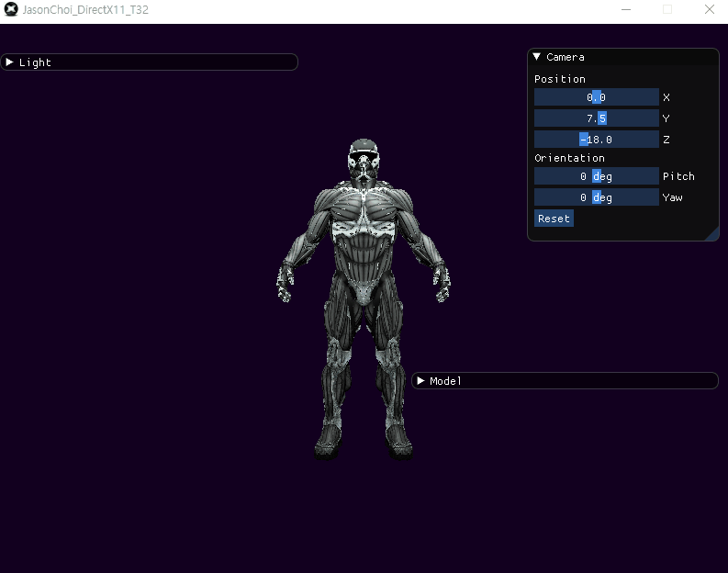Adjust the Yaw orientation slider
The height and width of the screenshot is (573, 728).
(x=596, y=197)
